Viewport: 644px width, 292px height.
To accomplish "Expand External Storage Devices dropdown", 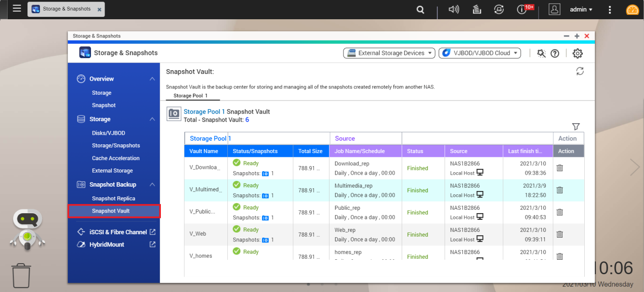I will coord(389,53).
